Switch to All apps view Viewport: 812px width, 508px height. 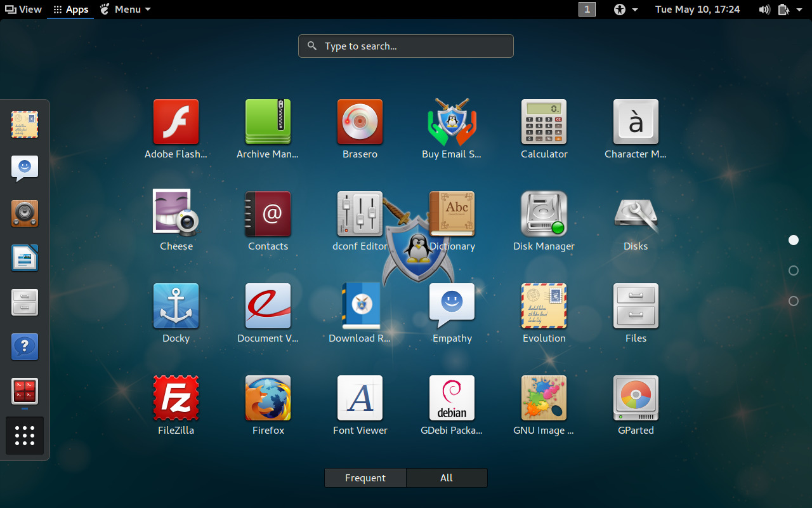447,478
